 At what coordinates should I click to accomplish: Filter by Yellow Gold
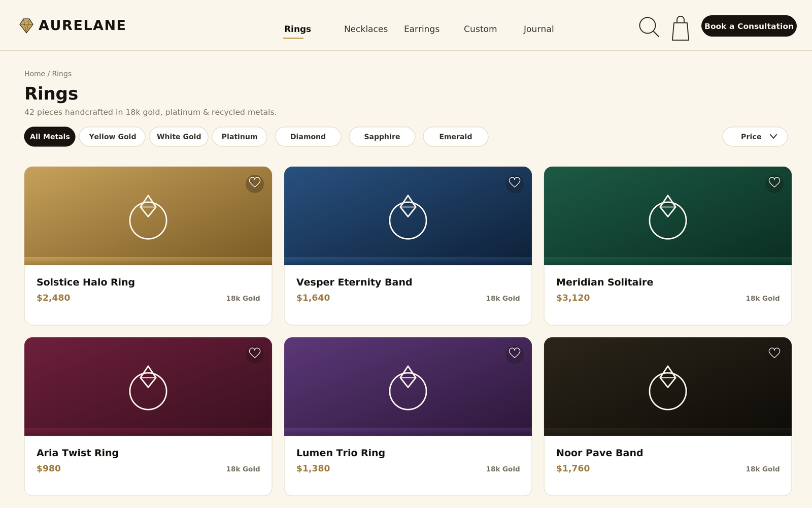(112, 137)
